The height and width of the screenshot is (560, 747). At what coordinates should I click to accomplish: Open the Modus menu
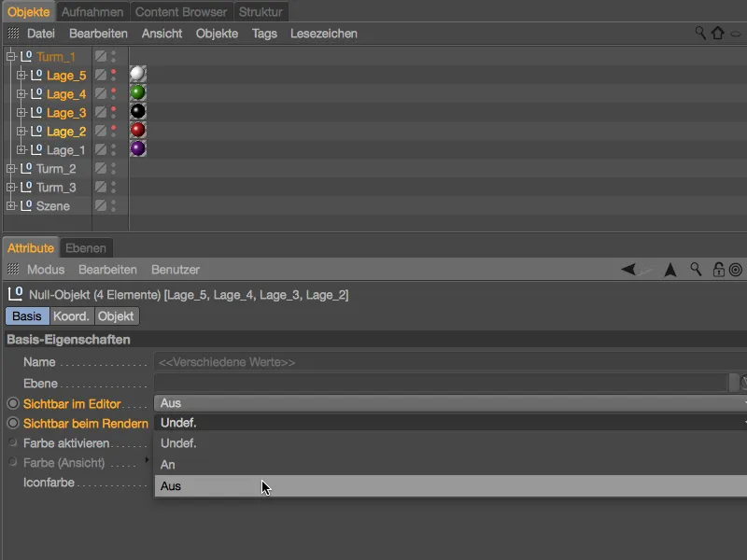[x=46, y=270]
